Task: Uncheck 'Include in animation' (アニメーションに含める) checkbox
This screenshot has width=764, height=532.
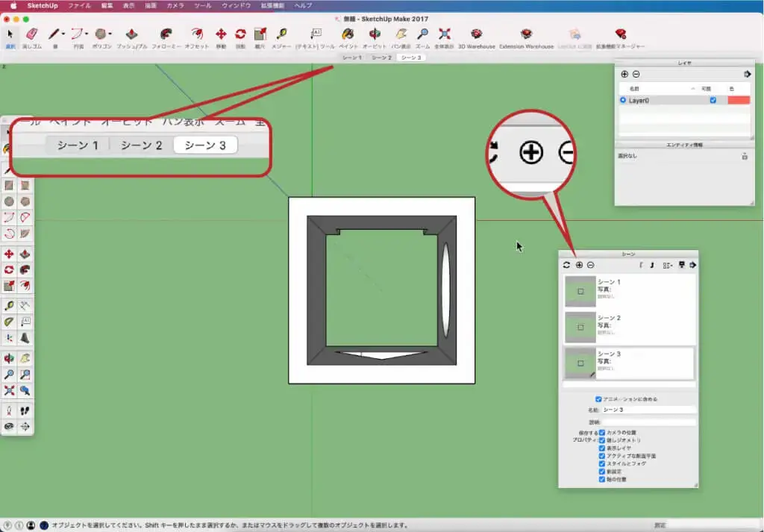Action: [598, 399]
